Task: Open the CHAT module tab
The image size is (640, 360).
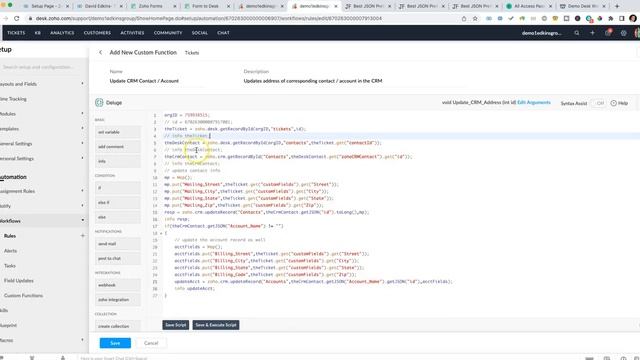Action: coord(223,33)
